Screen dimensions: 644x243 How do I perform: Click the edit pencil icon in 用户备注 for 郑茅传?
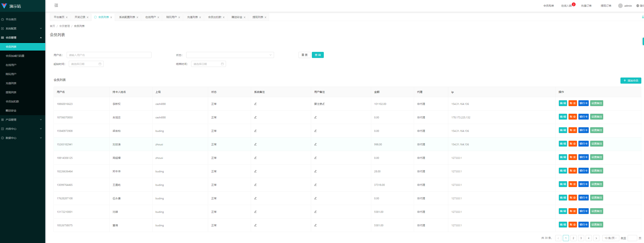coord(316,171)
